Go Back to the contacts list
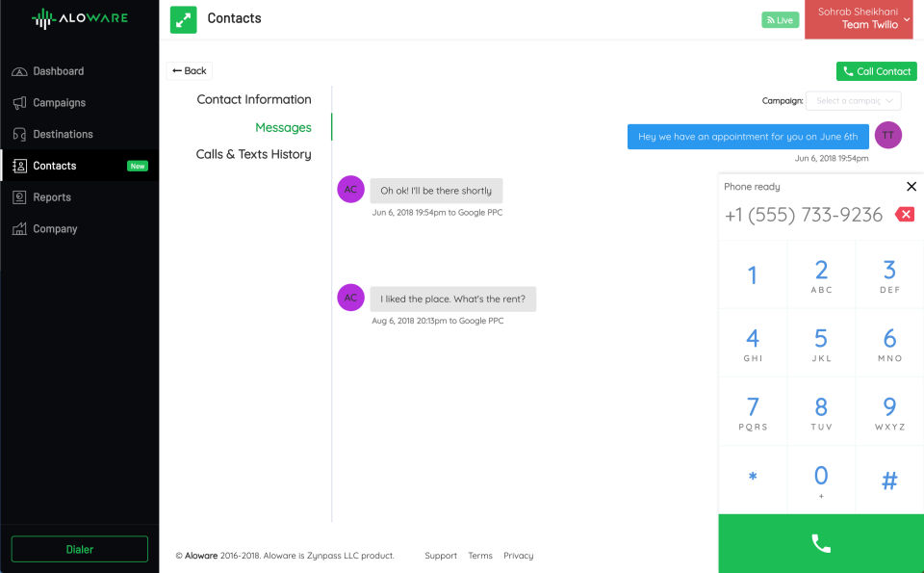This screenshot has height=573, width=924. (x=190, y=70)
